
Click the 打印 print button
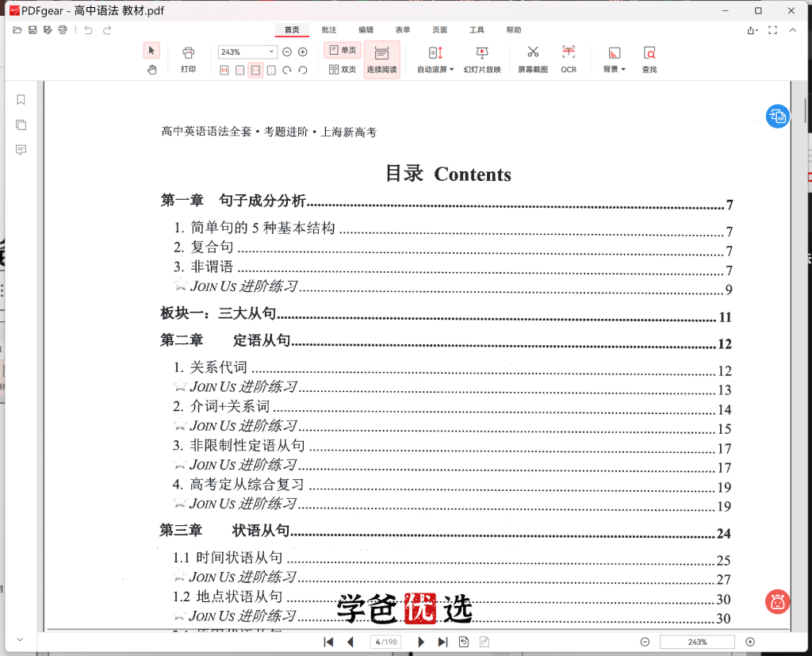188,59
